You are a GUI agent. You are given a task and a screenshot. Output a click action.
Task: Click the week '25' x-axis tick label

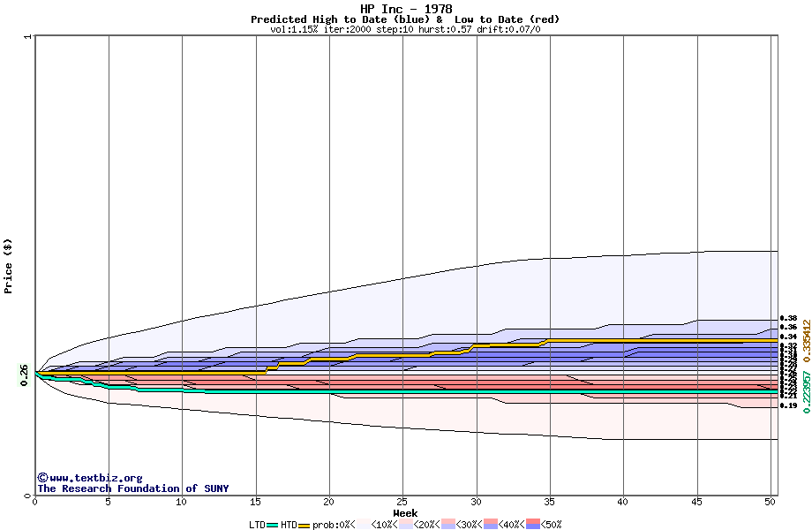coord(402,502)
